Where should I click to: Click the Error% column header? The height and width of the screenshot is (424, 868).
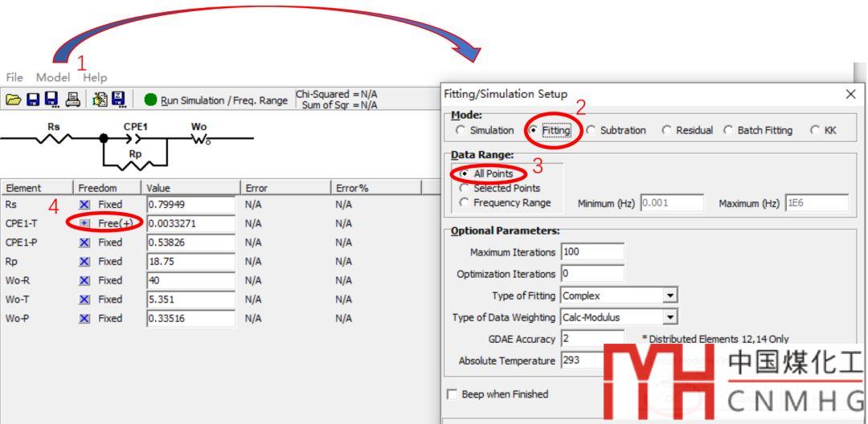pos(376,188)
